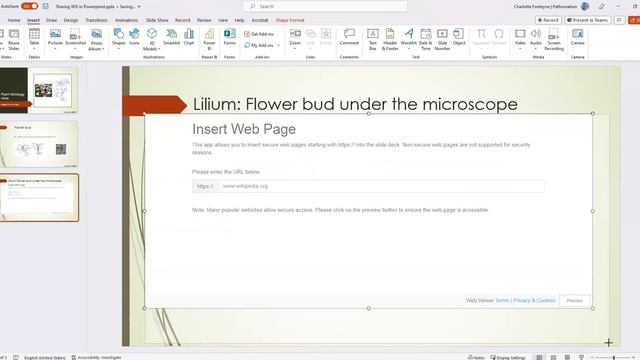Open the comments pane icon
Viewport: 640px width, 360px height.
click(x=619, y=20)
